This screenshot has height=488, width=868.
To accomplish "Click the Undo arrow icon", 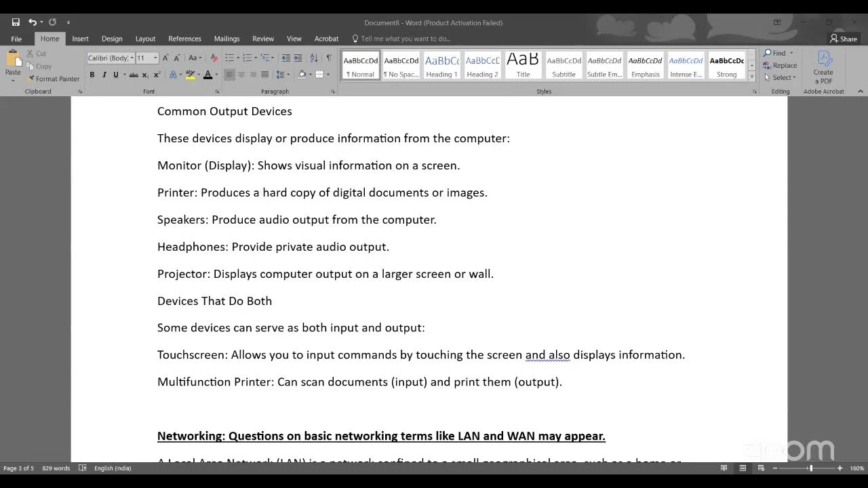I will click(32, 22).
